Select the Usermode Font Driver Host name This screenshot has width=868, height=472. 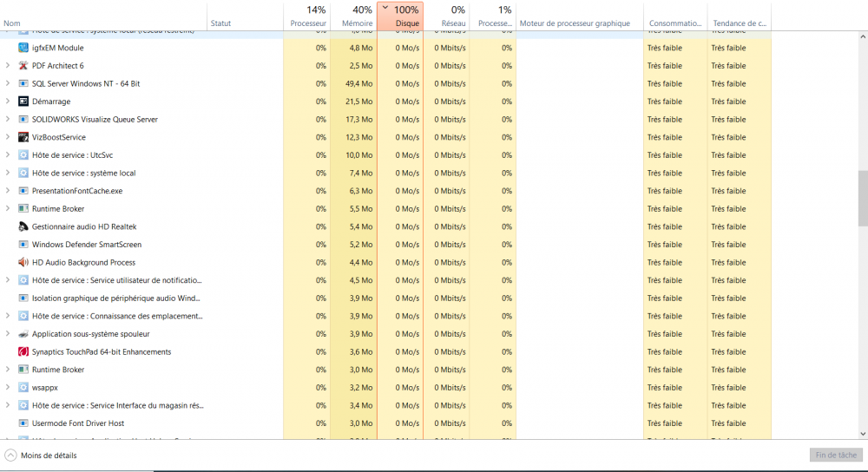click(78, 423)
